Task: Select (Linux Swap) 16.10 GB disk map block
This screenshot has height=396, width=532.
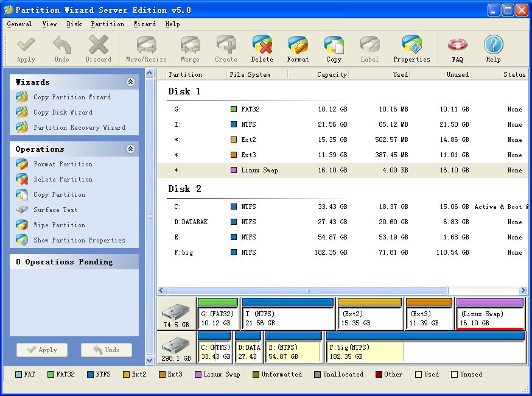Action: click(490, 314)
